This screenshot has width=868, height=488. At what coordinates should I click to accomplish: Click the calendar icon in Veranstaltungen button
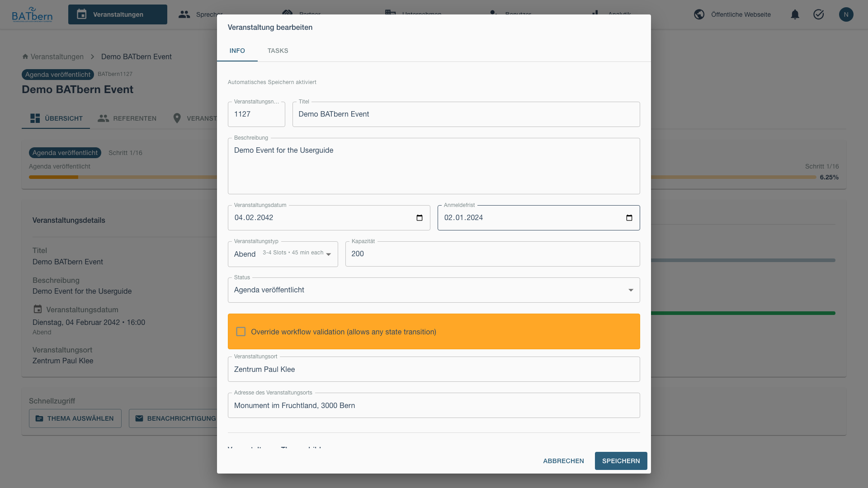(81, 14)
